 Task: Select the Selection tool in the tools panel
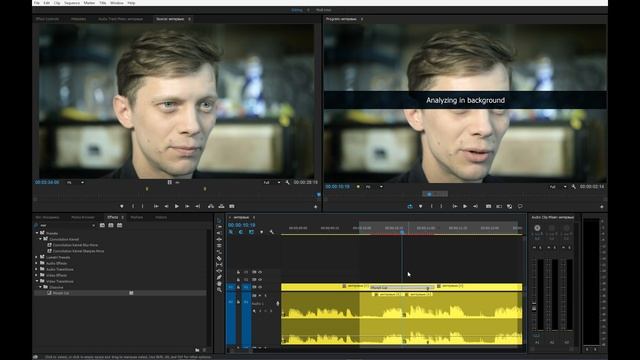tap(219, 221)
